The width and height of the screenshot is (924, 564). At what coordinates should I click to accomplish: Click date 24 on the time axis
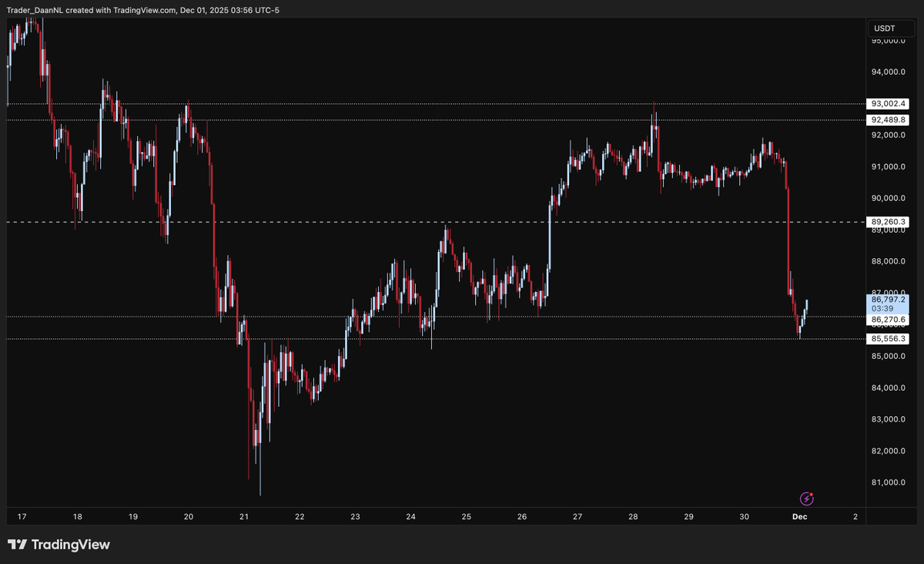tap(410, 517)
